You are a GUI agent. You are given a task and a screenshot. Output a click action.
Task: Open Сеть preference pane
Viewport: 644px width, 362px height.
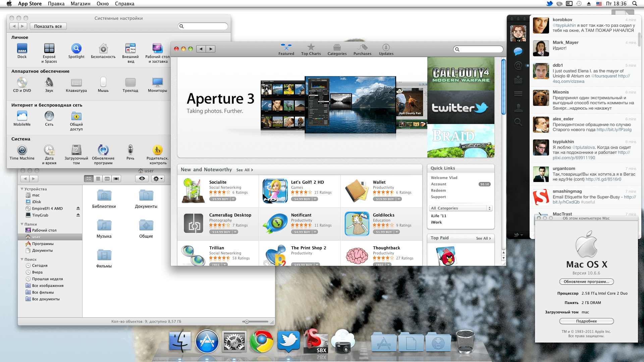click(49, 119)
